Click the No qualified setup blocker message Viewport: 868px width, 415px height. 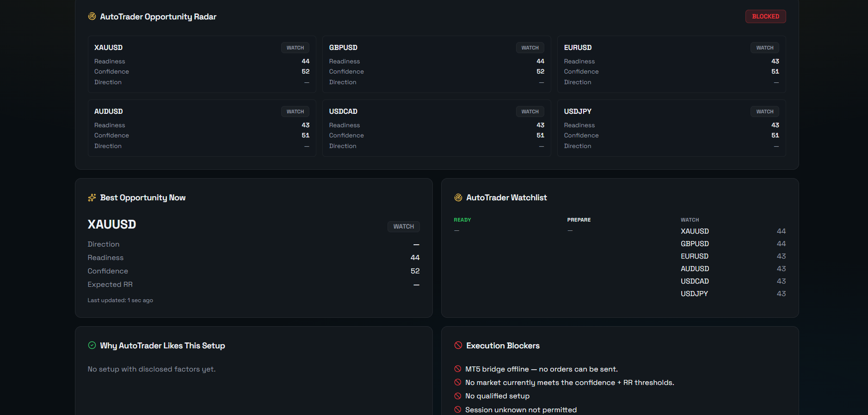click(498, 396)
